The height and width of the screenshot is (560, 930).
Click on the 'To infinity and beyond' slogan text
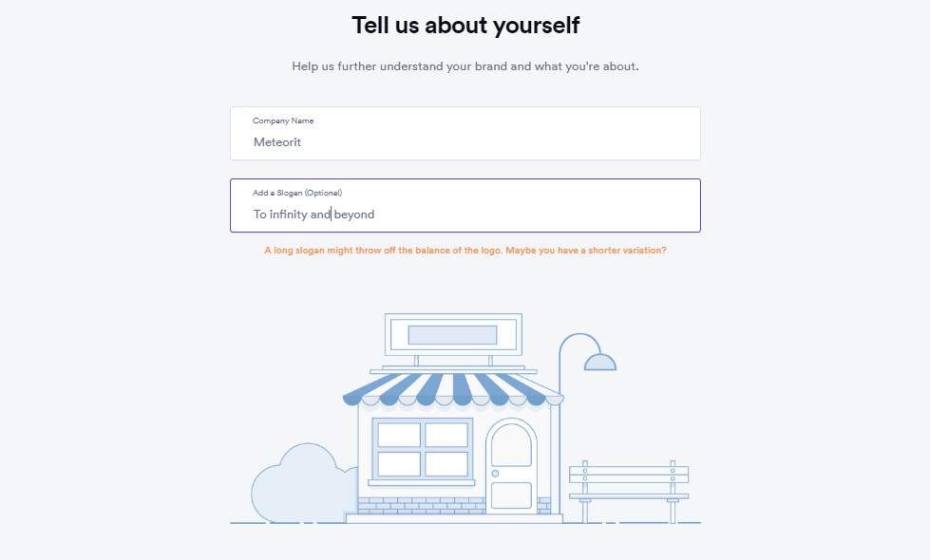[x=313, y=215]
